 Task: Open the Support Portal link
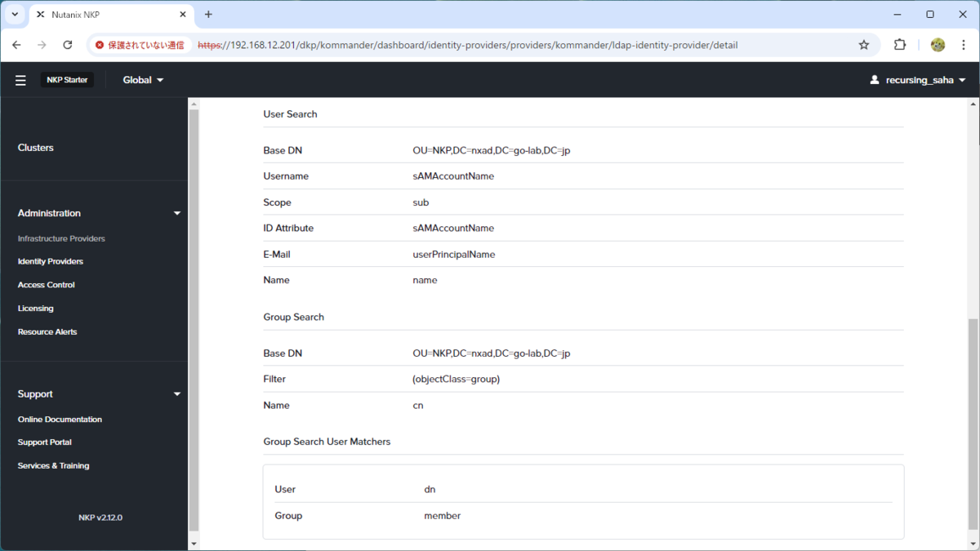click(45, 442)
